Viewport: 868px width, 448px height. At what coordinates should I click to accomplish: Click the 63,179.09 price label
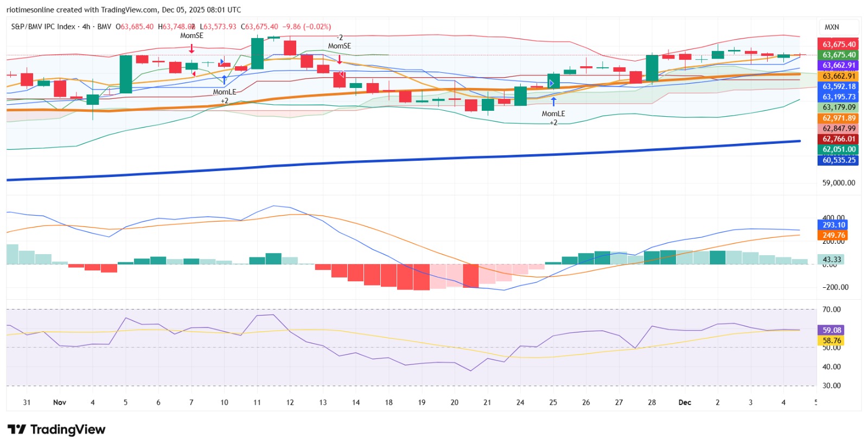838,108
